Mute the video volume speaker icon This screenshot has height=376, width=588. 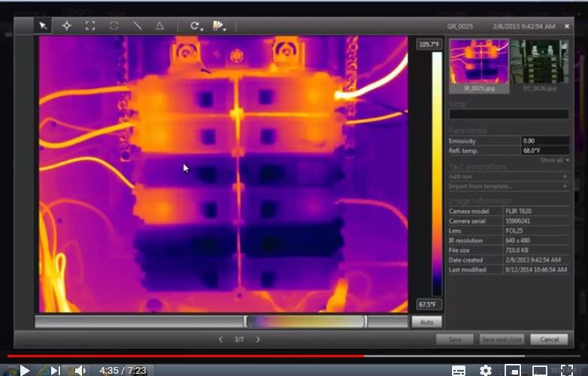tap(80, 371)
